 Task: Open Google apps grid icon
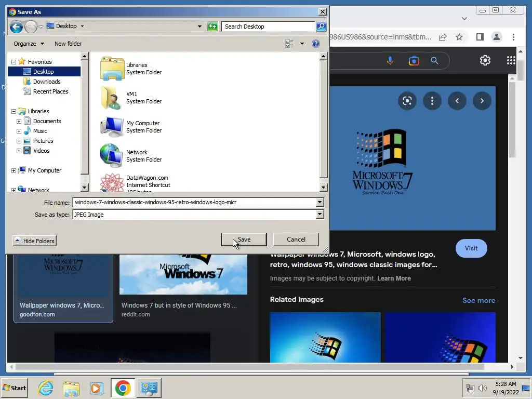tap(511, 60)
